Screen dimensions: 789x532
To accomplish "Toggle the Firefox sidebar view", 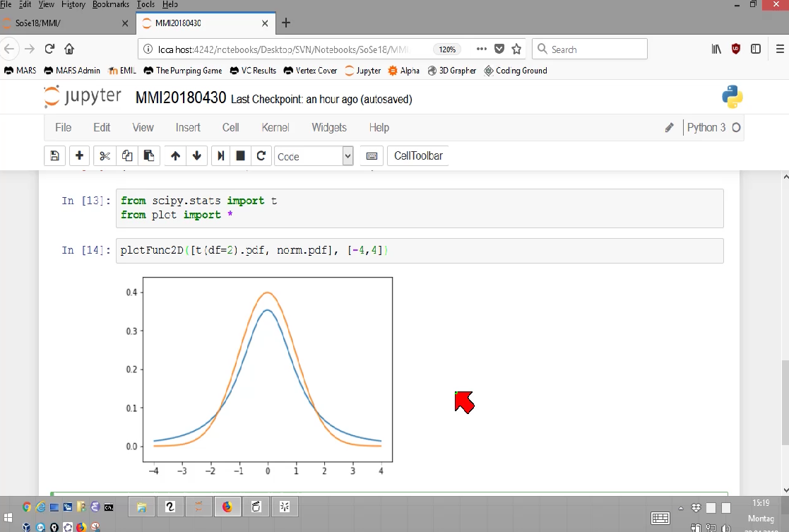I will (755, 49).
